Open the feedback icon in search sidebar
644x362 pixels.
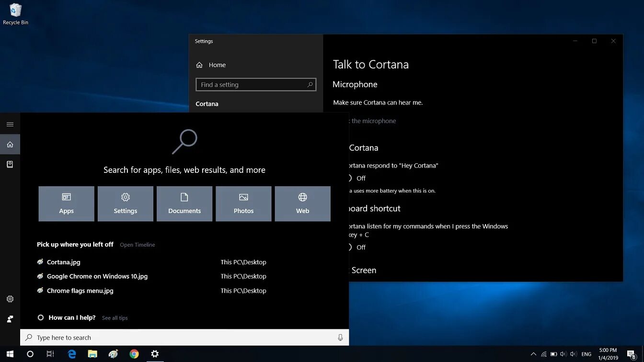pyautogui.click(x=10, y=319)
